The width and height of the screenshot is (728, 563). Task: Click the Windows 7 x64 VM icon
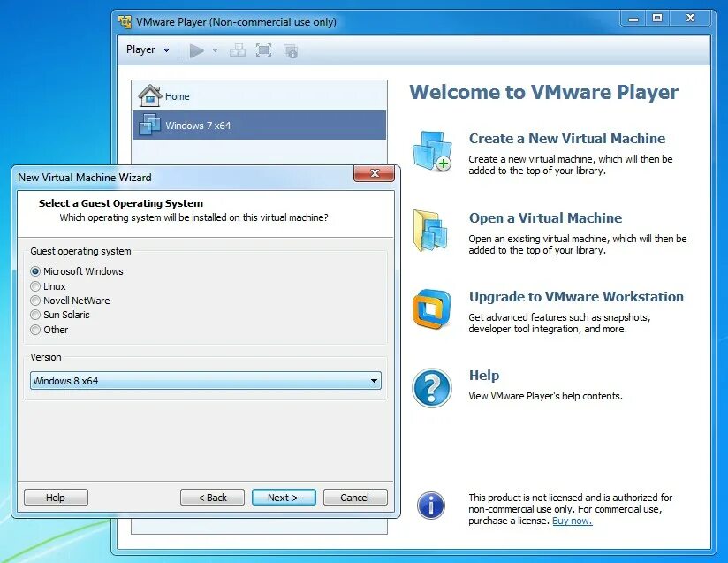150,125
